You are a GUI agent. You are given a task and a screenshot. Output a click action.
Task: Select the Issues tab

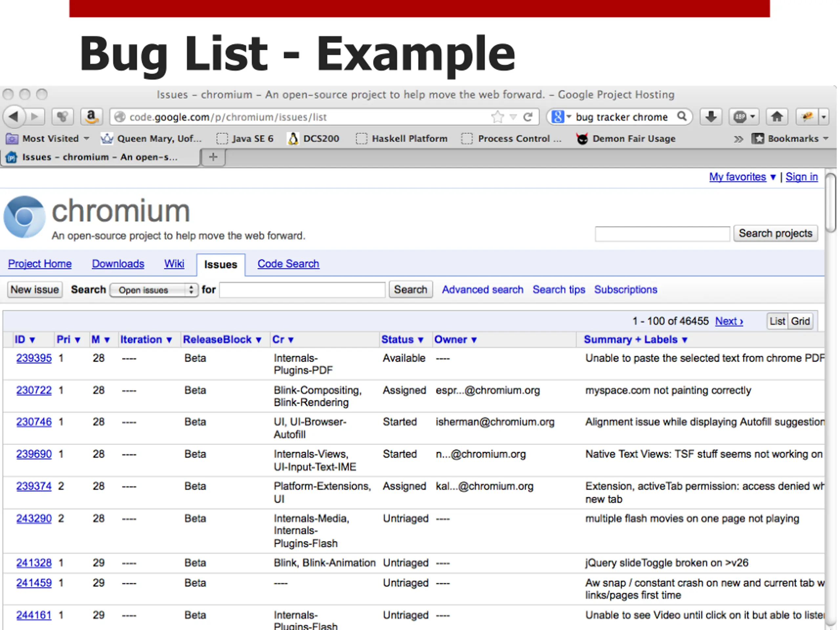pos(220,264)
